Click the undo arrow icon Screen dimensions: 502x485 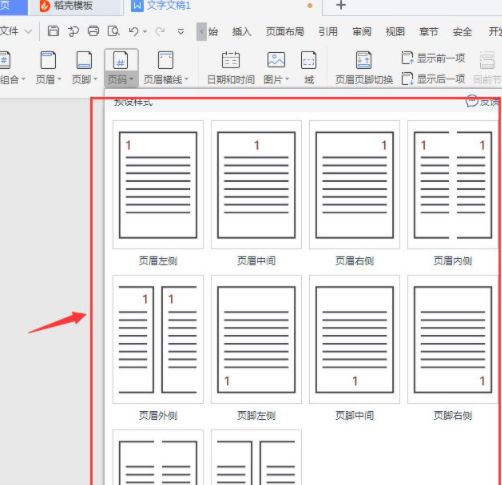tap(134, 31)
